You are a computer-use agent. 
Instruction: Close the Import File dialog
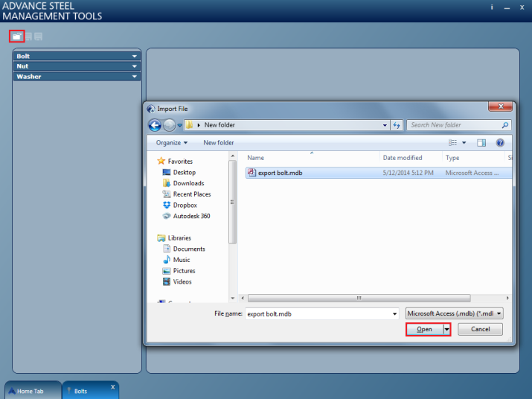(501, 106)
